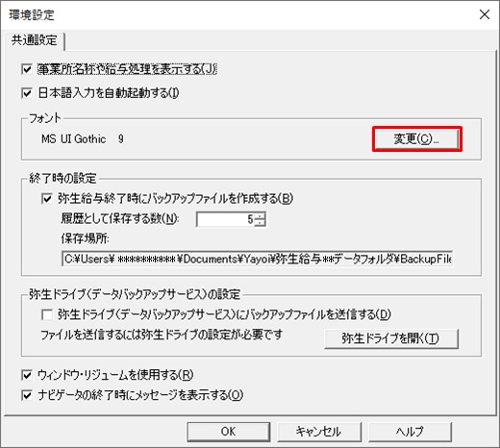Decrease the history save count with down arrow
The height and width of the screenshot is (448, 500).
[x=261, y=223]
